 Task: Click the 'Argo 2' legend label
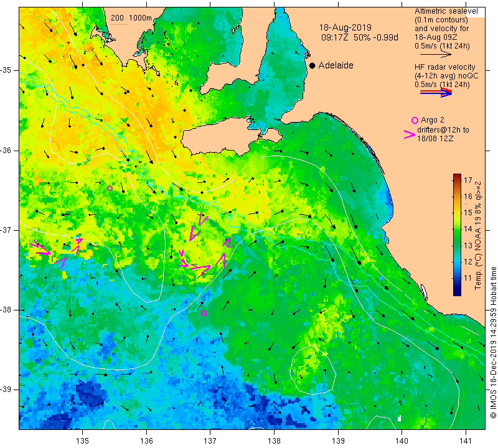(x=432, y=120)
